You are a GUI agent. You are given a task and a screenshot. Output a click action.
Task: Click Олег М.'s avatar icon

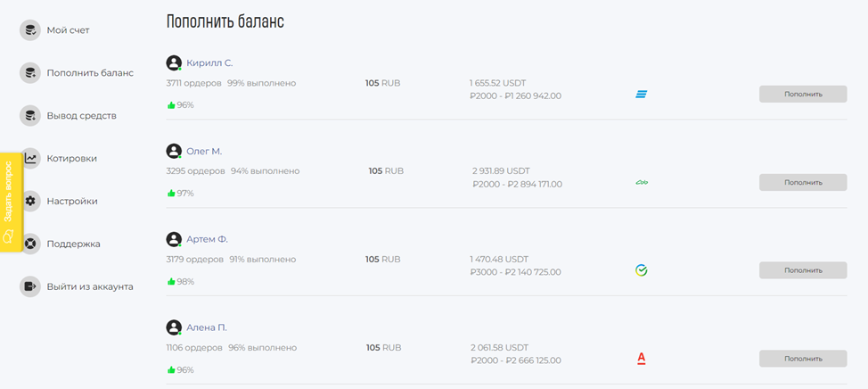tap(174, 152)
